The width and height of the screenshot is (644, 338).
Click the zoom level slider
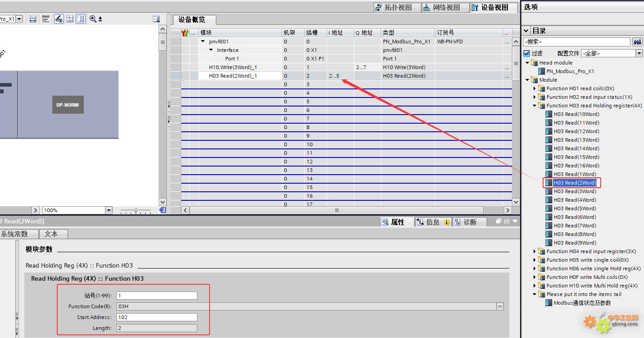[x=136, y=210]
